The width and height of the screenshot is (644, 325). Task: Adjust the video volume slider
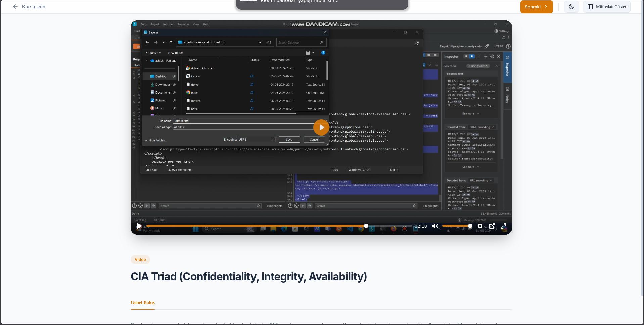pos(457,226)
